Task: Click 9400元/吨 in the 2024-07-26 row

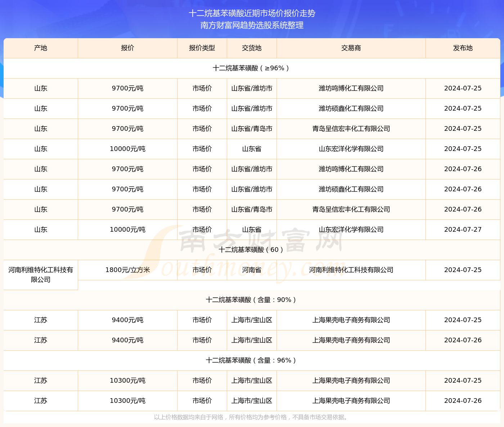Action: pyautogui.click(x=127, y=340)
